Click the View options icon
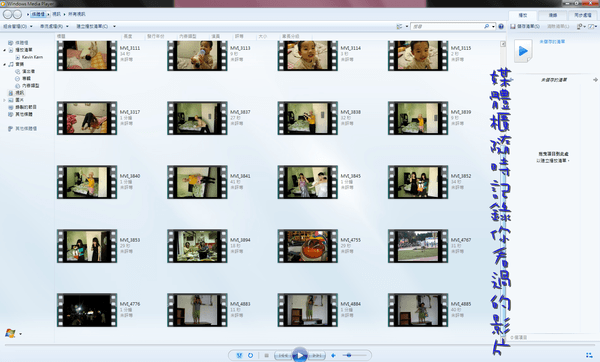This screenshot has width=600, height=362. [399, 26]
